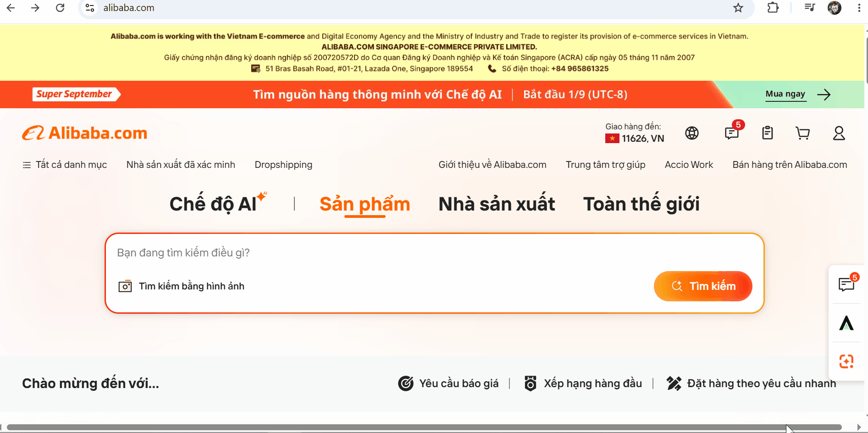The width and height of the screenshot is (868, 433).
Task: Click the Alibaba.com logo
Action: coord(85,133)
